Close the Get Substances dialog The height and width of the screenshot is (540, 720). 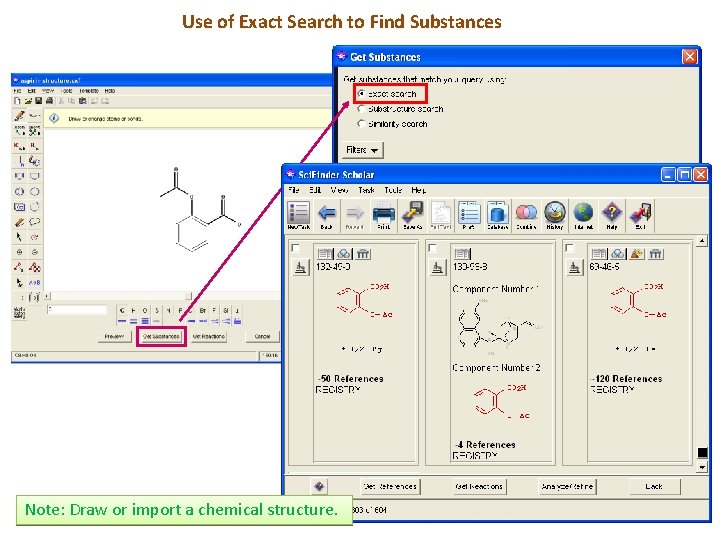pyautogui.click(x=689, y=57)
